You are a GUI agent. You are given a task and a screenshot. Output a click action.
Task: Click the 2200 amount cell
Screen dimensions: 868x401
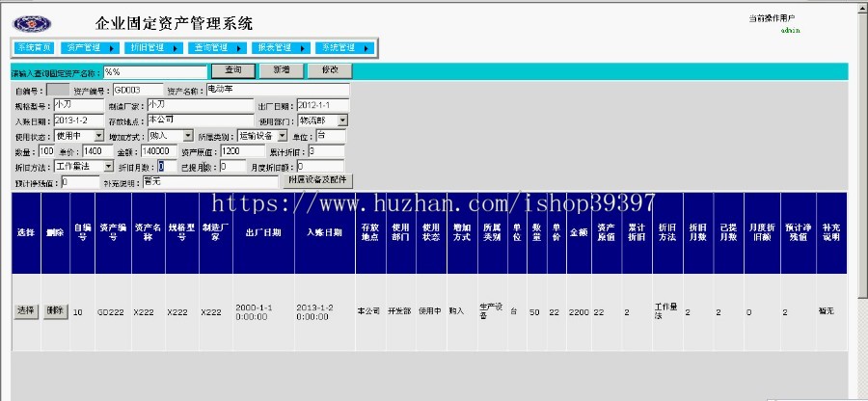(579, 312)
